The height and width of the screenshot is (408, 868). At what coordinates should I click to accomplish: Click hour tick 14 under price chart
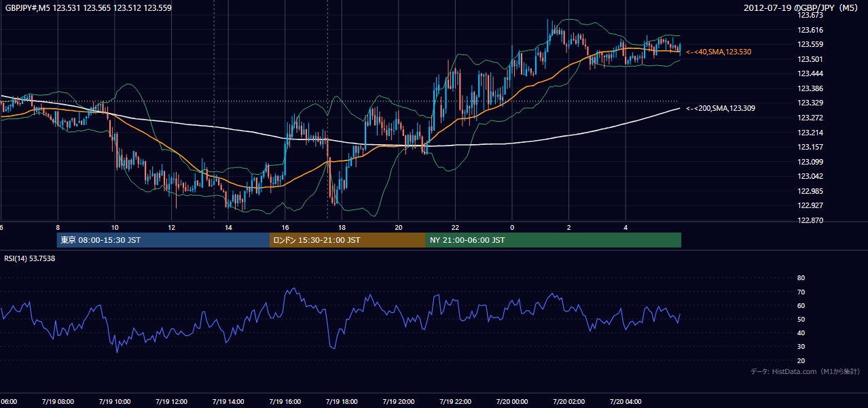pyautogui.click(x=228, y=228)
